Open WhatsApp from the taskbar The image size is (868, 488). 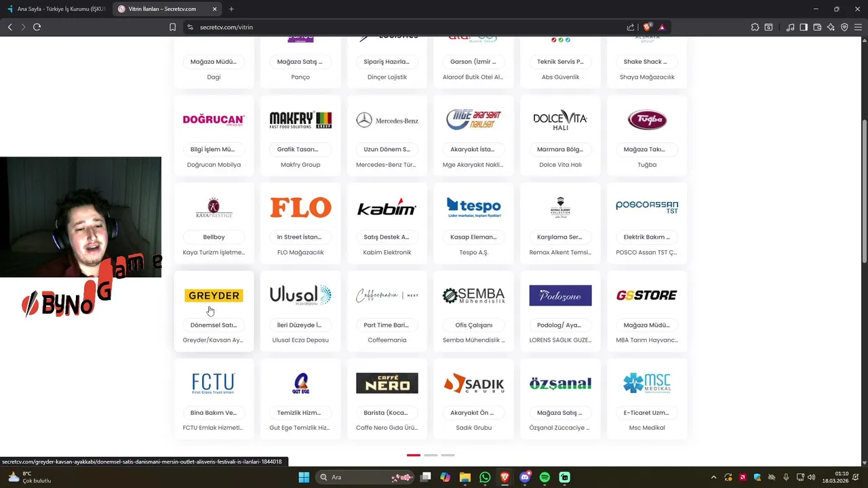point(485,477)
